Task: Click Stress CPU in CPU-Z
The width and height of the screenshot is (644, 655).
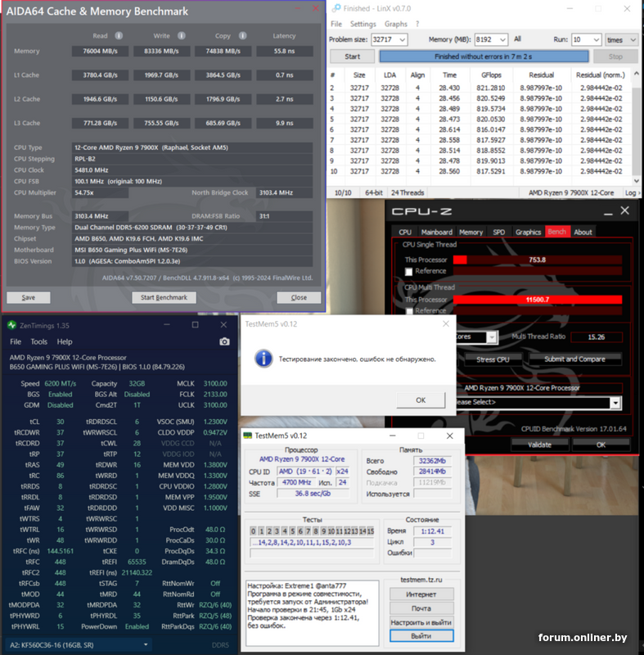Action: (x=493, y=359)
